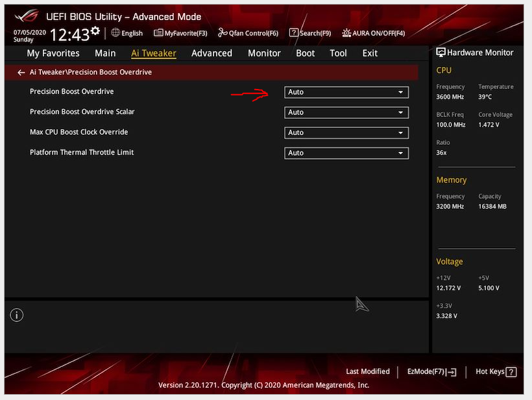Open Search(F9)
The height and width of the screenshot is (400, 532).
309,33
